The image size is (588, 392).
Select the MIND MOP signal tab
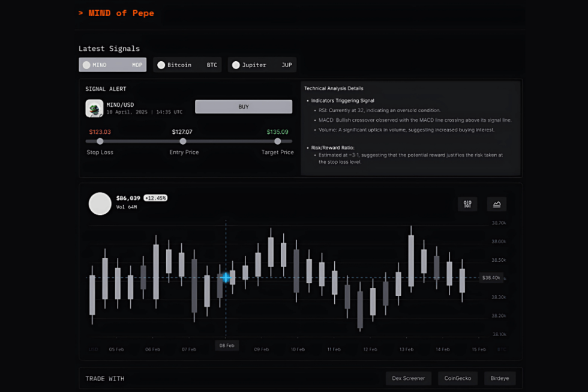113,65
